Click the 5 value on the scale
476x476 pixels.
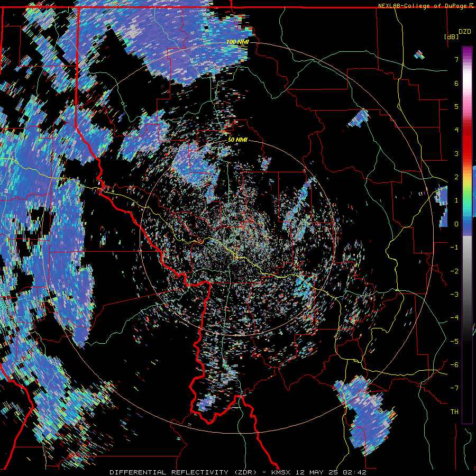pos(456,106)
